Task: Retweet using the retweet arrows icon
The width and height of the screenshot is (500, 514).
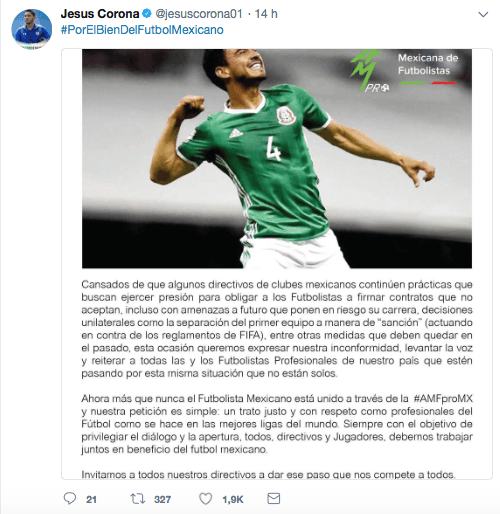Action: coord(137,499)
